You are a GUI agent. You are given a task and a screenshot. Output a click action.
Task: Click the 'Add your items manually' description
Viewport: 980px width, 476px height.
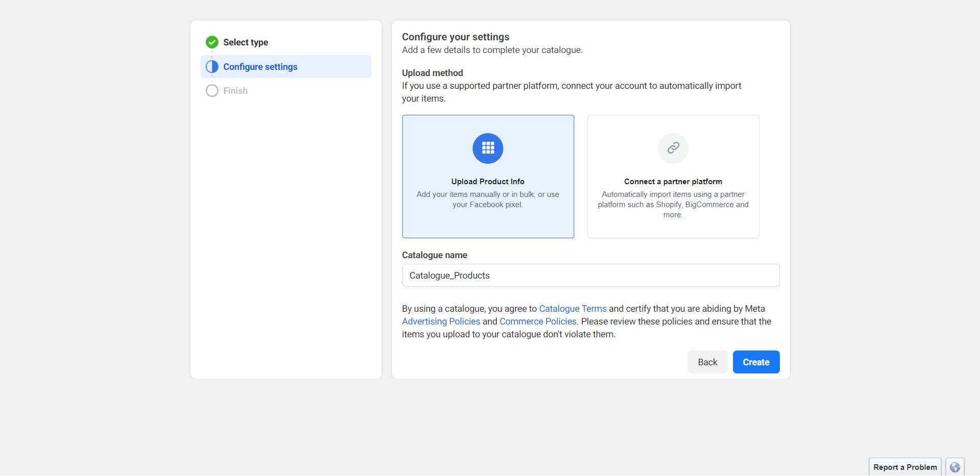[488, 199]
